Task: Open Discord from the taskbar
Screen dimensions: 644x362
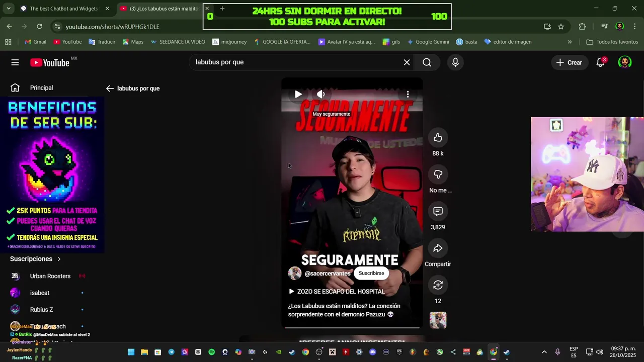Action: [372, 352]
